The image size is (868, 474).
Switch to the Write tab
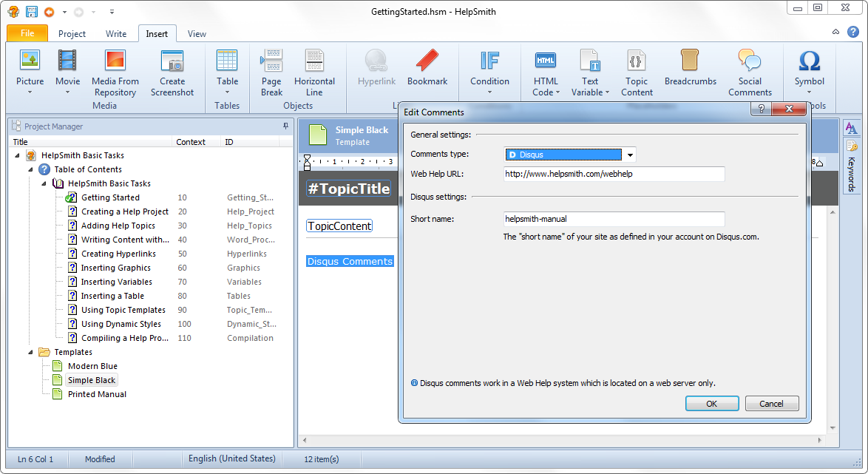pyautogui.click(x=116, y=34)
